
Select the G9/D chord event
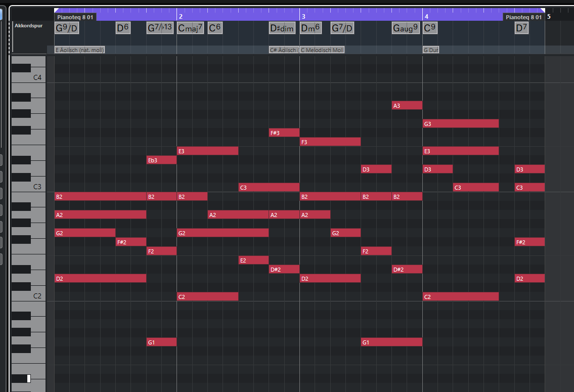click(67, 28)
